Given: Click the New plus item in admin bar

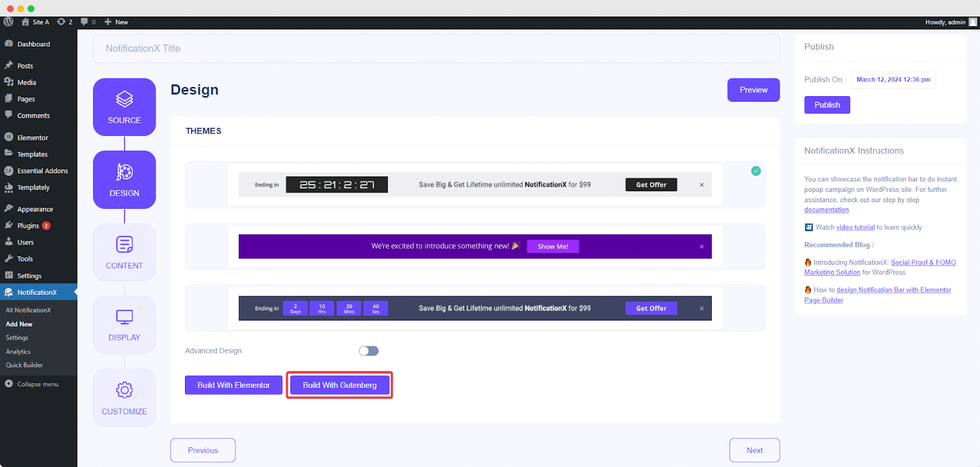Looking at the screenshot, I should point(116,21).
